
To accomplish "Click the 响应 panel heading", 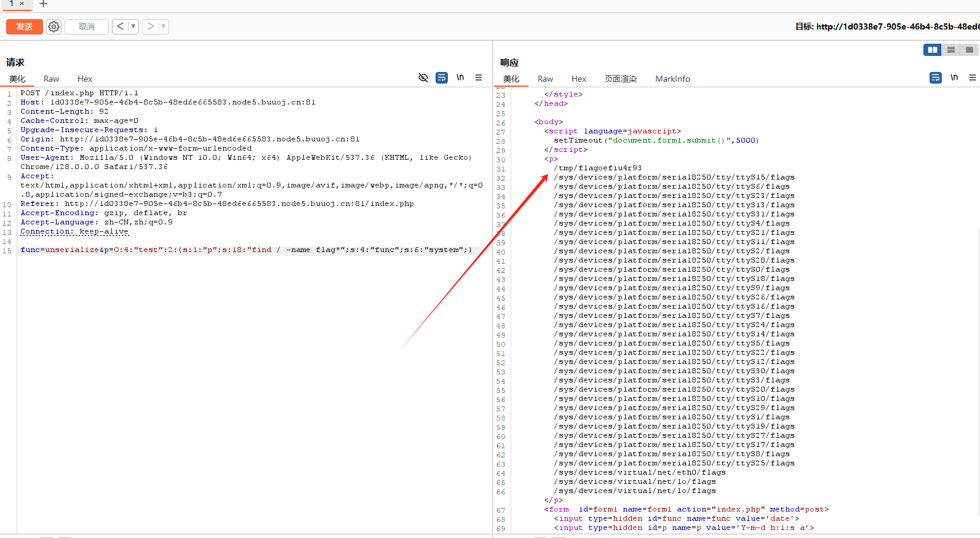I will coord(509,62).
